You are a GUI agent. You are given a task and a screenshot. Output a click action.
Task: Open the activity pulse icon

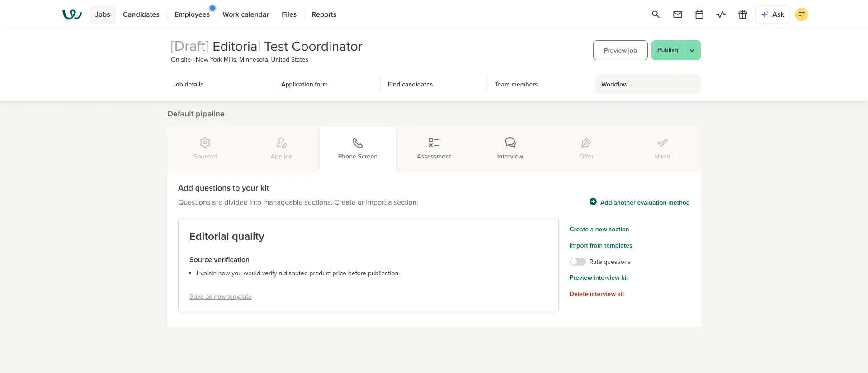(x=721, y=14)
